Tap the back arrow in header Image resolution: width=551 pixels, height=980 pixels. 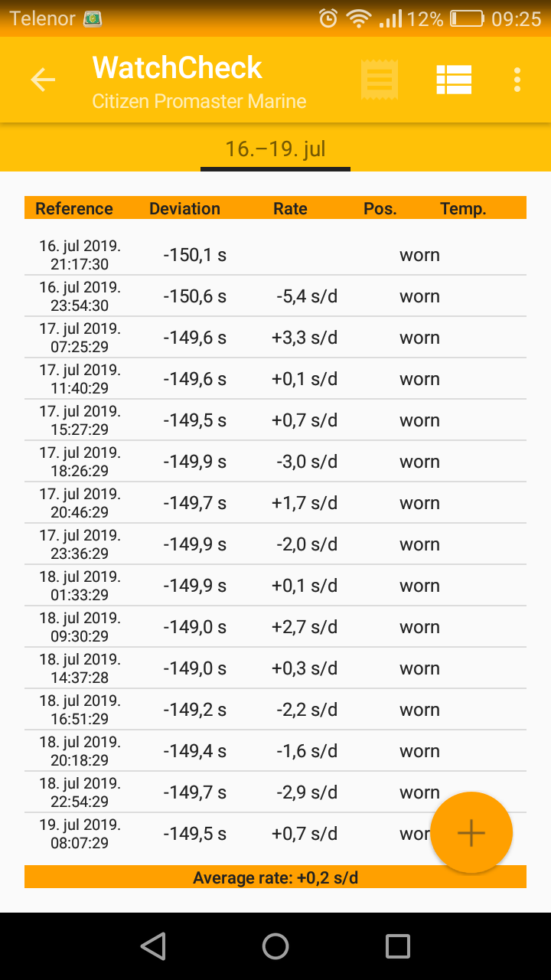coord(43,80)
